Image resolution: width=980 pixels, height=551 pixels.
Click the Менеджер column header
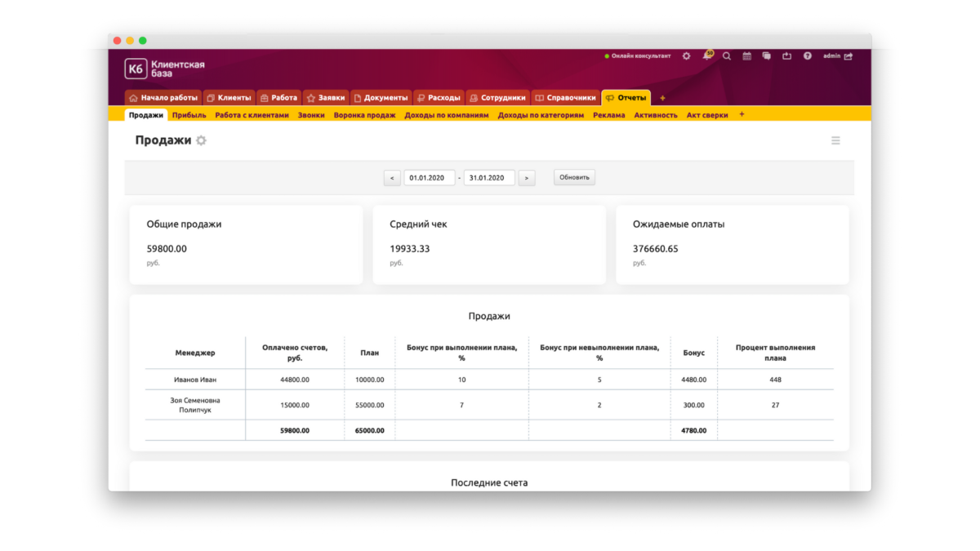195,353
